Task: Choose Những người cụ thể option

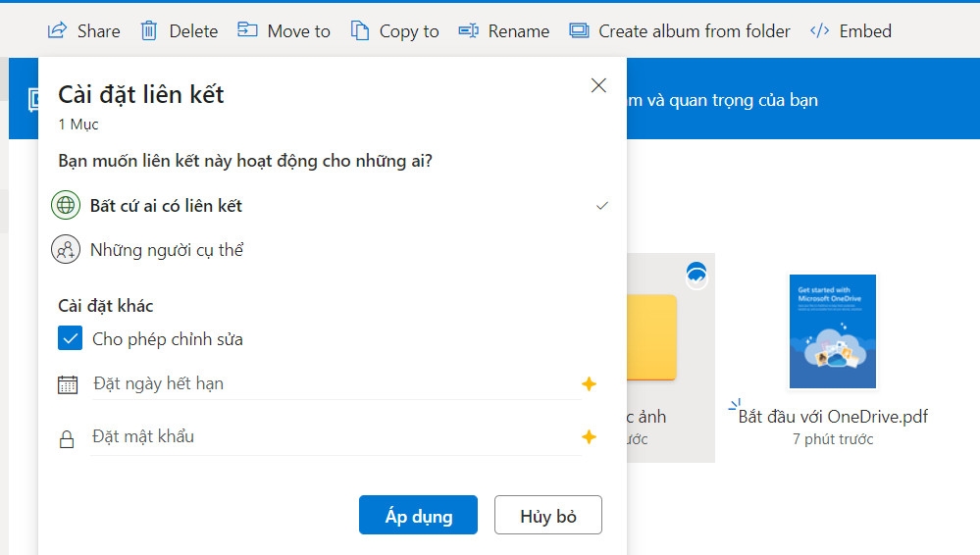Action: coord(330,249)
